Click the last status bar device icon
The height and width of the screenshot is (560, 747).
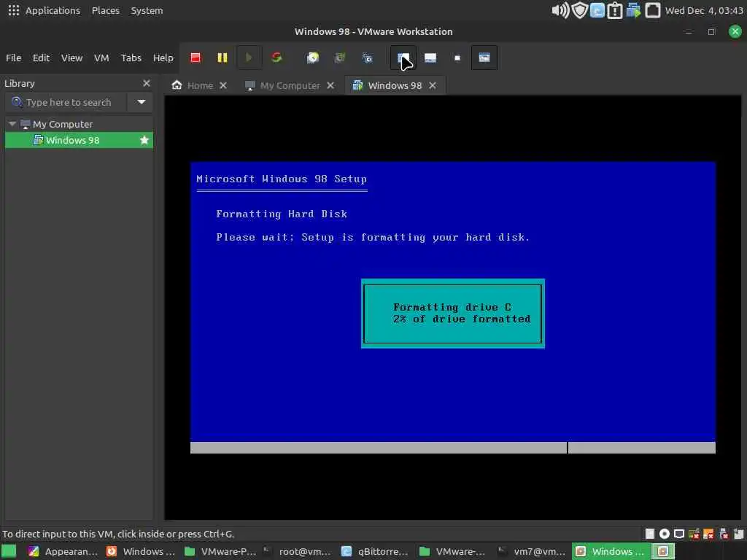click(738, 534)
